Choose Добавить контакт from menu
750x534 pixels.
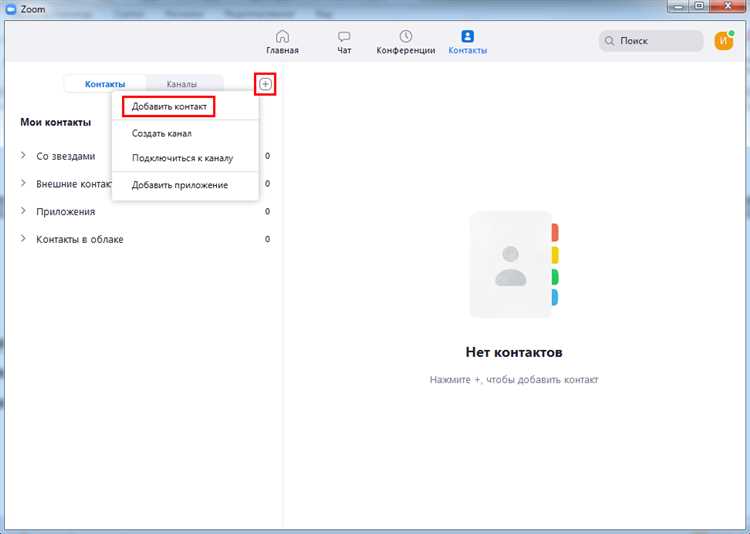point(169,106)
